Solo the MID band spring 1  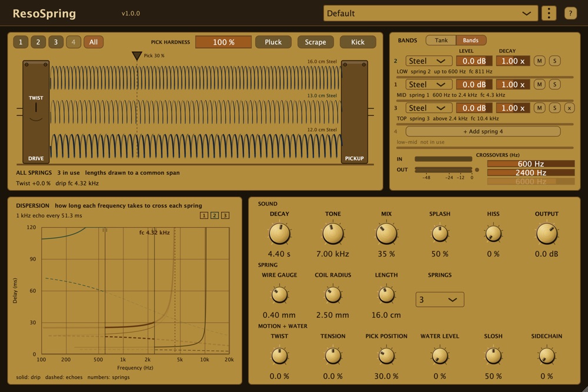pos(554,85)
